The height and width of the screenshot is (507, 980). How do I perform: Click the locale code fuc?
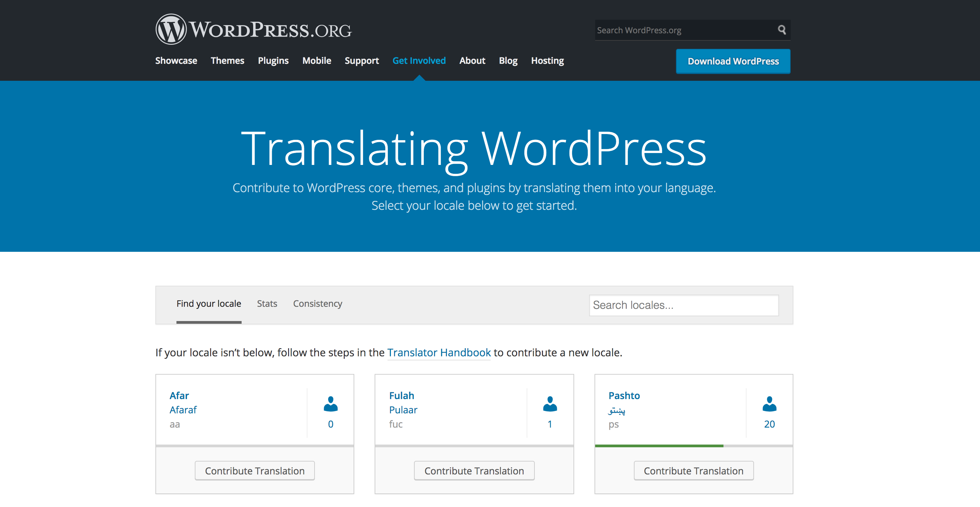(396, 424)
